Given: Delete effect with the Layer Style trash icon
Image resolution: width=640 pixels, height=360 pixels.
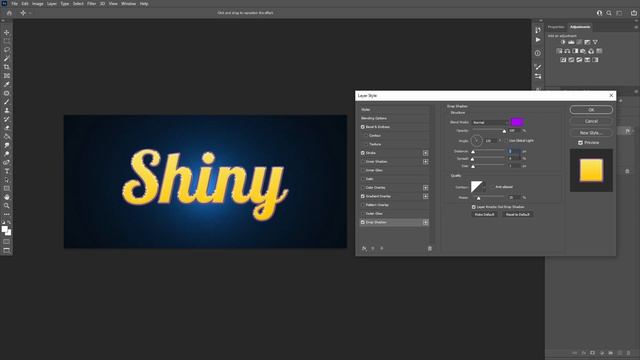Looking at the screenshot, I should [x=430, y=248].
